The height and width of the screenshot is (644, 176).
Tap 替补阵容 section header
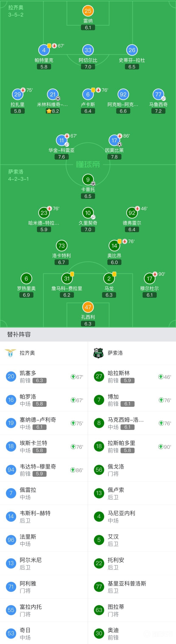(19, 334)
